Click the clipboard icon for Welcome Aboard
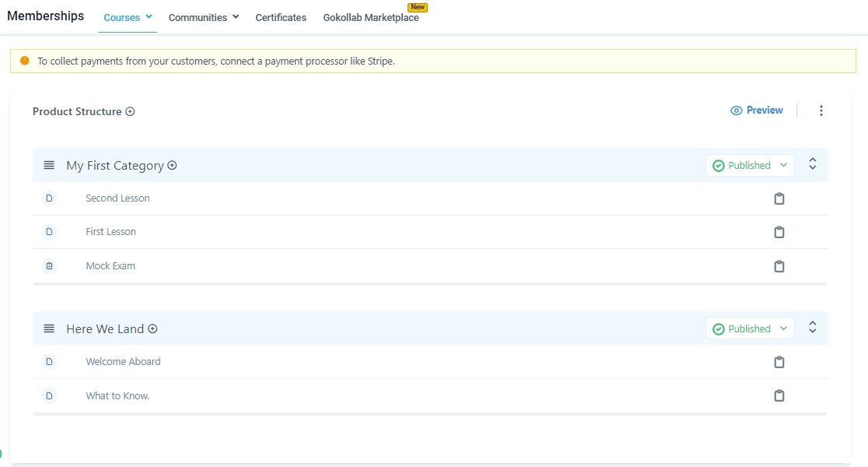The width and height of the screenshot is (868, 467). coord(779,362)
